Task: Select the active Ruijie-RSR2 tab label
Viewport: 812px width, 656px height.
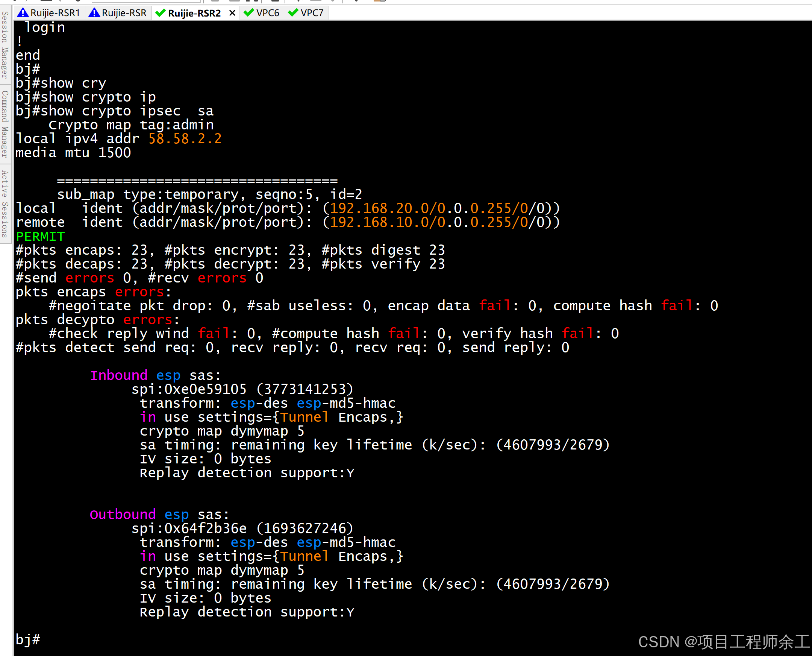Action: (194, 13)
